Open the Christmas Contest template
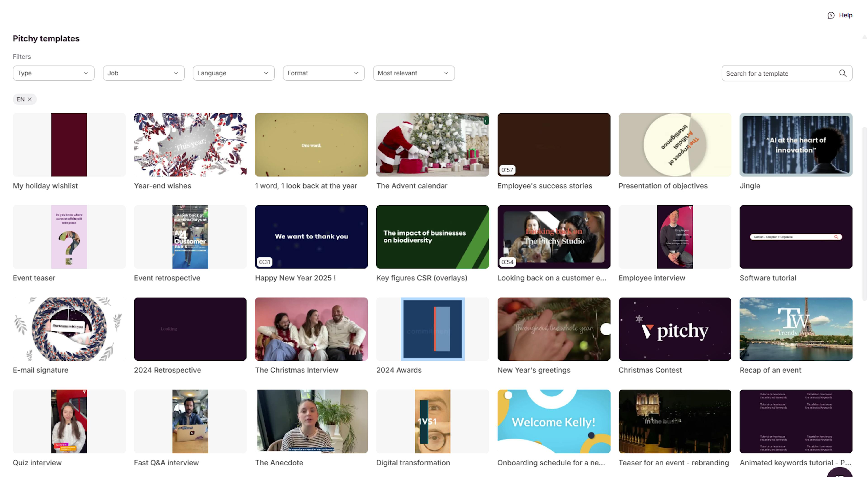 675,329
